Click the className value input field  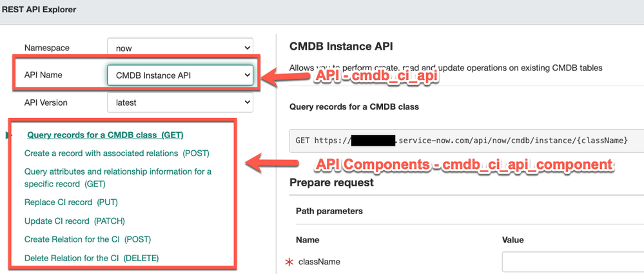click(573, 262)
